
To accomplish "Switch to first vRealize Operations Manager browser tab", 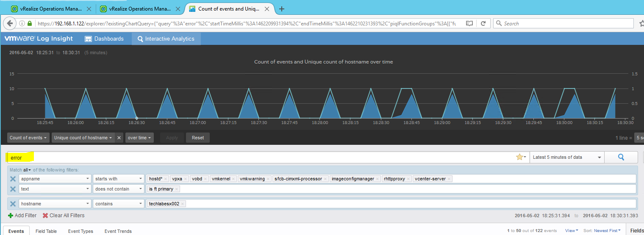I will coord(51,8).
